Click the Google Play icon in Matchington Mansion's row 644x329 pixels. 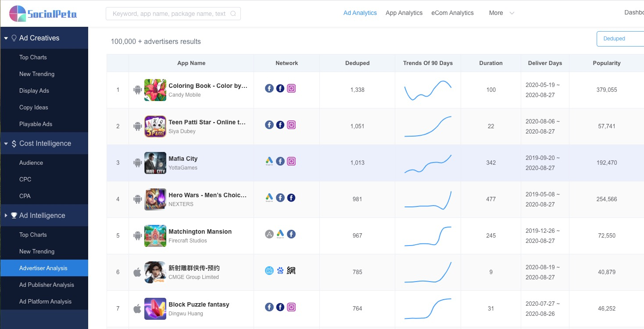click(280, 234)
